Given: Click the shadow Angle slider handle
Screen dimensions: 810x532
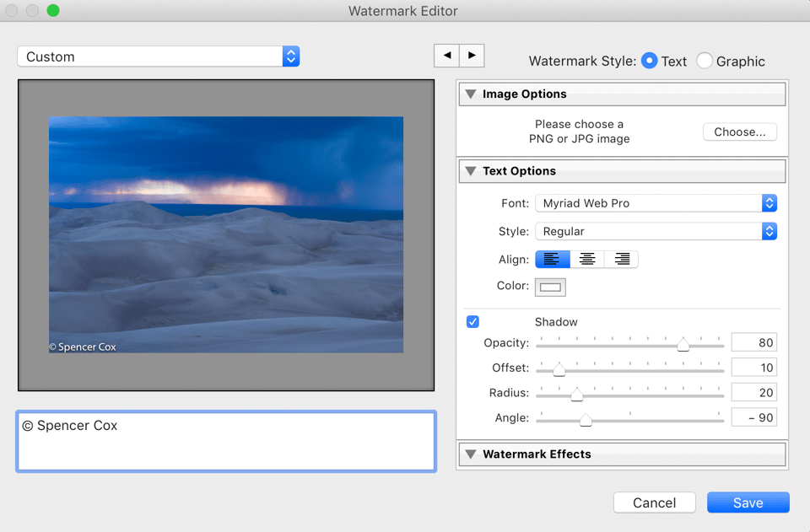Looking at the screenshot, I should [x=586, y=420].
